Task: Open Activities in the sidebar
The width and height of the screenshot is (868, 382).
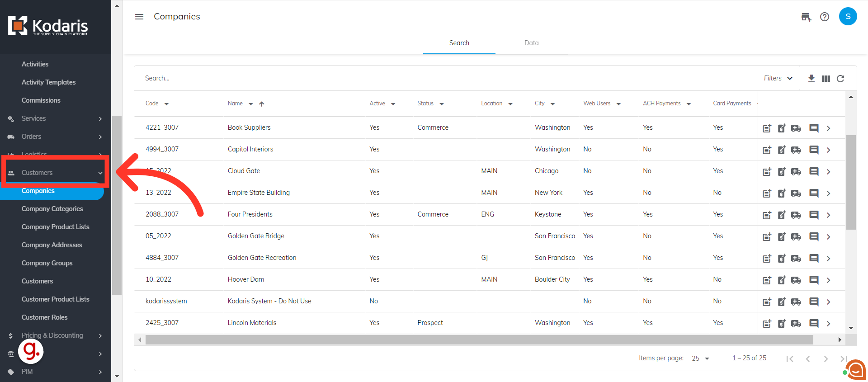Action: click(x=35, y=64)
